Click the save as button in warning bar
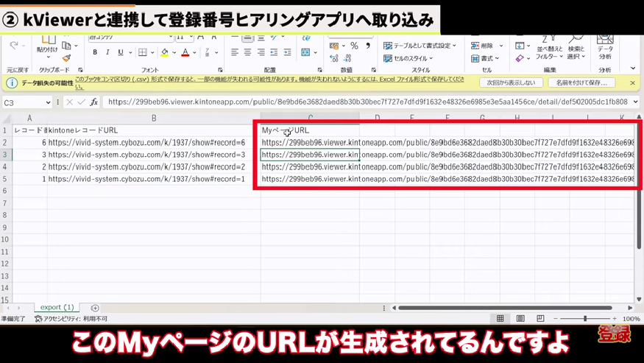 [x=581, y=83]
